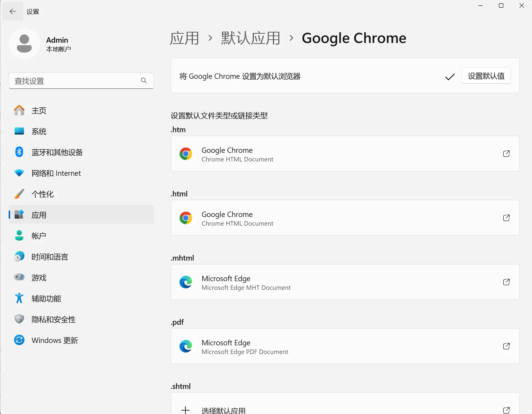The height and width of the screenshot is (414, 532).
Task: Change .pdf default from Microsoft Edge
Action: [344, 346]
